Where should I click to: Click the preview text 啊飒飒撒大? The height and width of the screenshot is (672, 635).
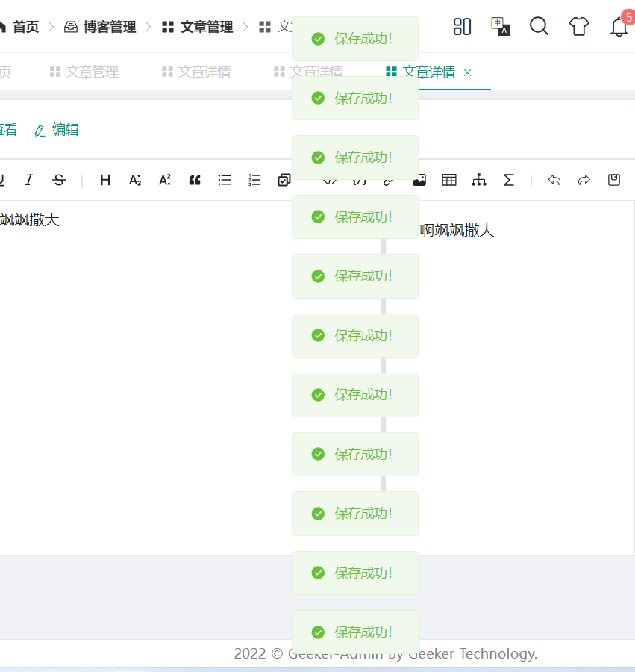(457, 231)
